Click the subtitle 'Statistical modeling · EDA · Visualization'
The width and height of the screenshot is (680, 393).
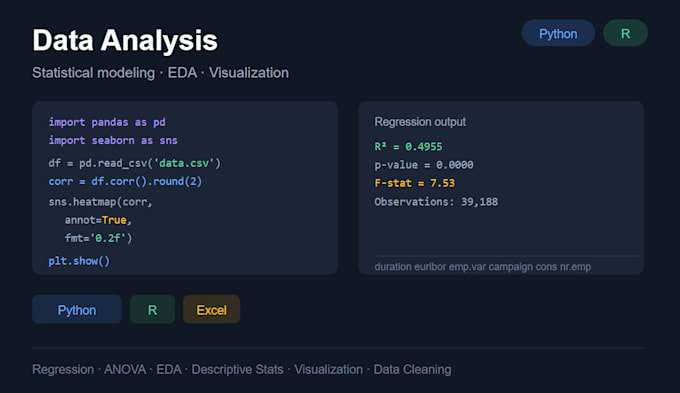(160, 73)
